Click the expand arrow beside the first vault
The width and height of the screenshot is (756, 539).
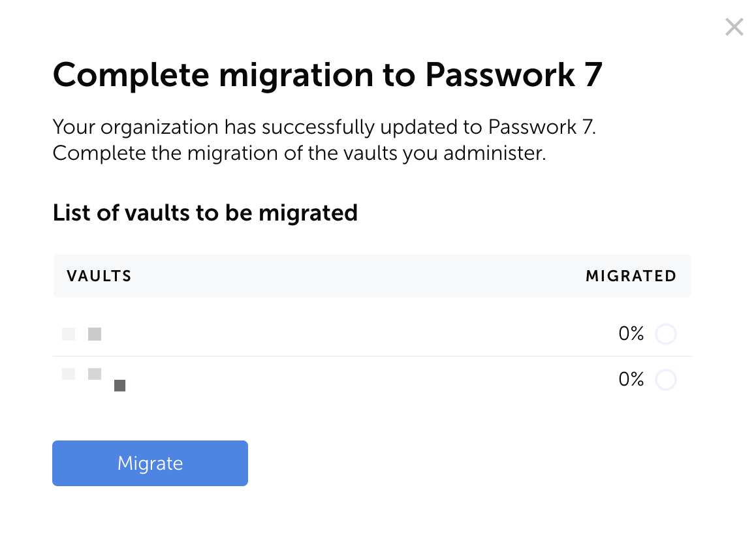pyautogui.click(x=69, y=334)
